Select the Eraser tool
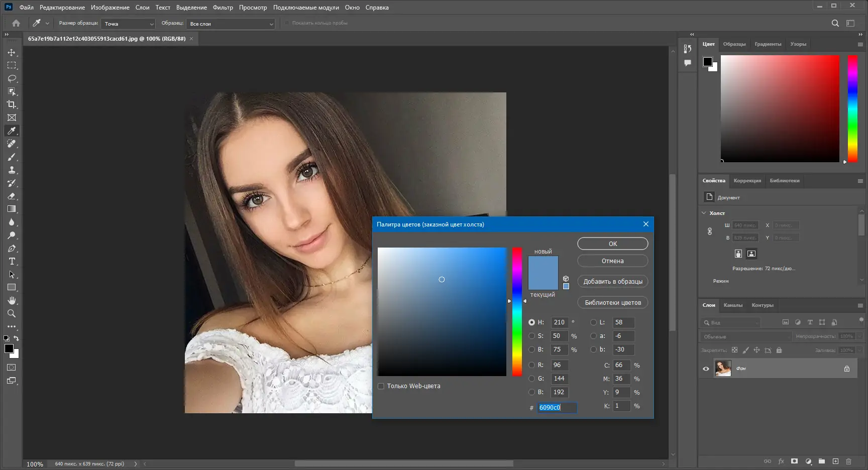868x470 pixels. [x=12, y=196]
